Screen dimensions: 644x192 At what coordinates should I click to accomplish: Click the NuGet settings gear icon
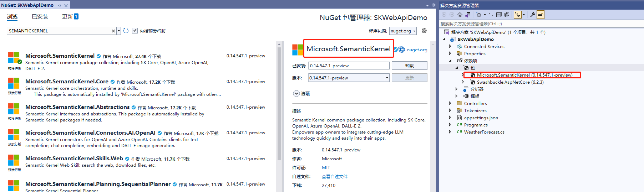pyautogui.click(x=424, y=31)
